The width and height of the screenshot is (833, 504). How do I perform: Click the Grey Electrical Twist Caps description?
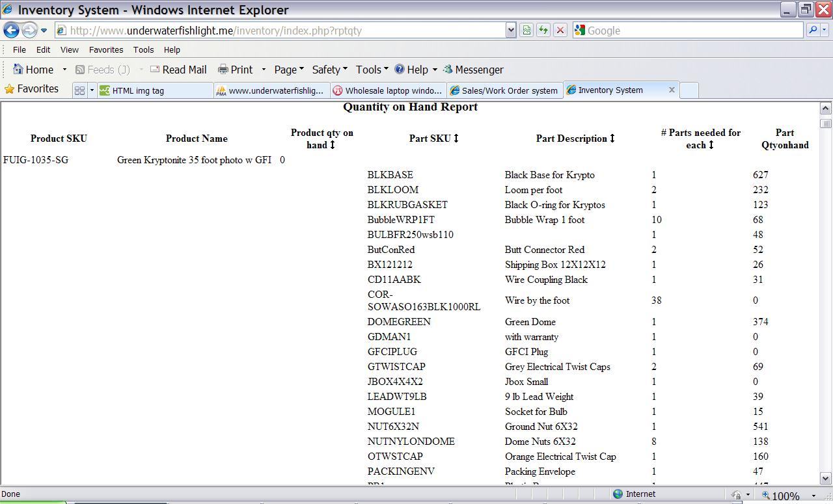click(x=558, y=367)
